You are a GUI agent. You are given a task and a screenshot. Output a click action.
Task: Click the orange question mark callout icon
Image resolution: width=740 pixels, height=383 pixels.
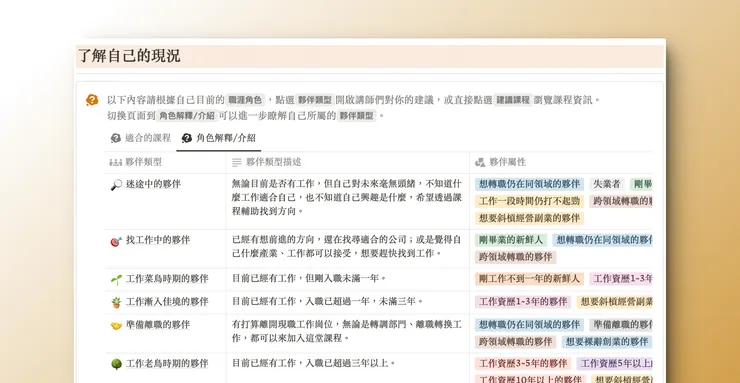tap(92, 100)
